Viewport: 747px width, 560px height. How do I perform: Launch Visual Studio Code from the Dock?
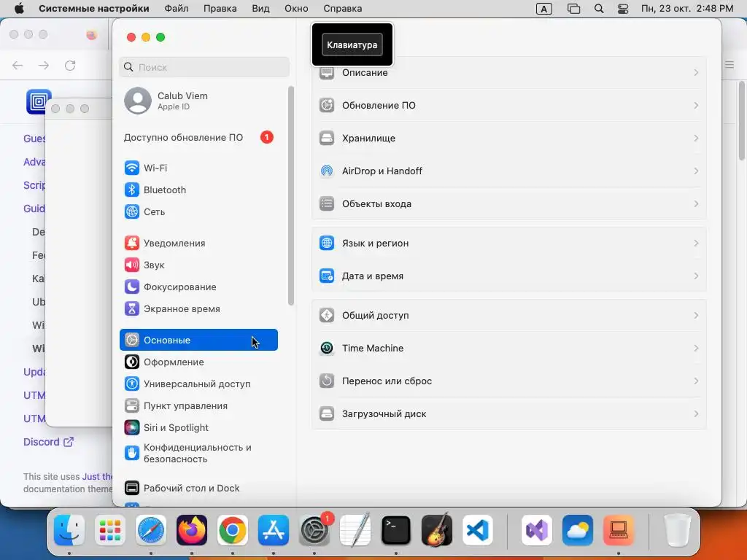478,530
